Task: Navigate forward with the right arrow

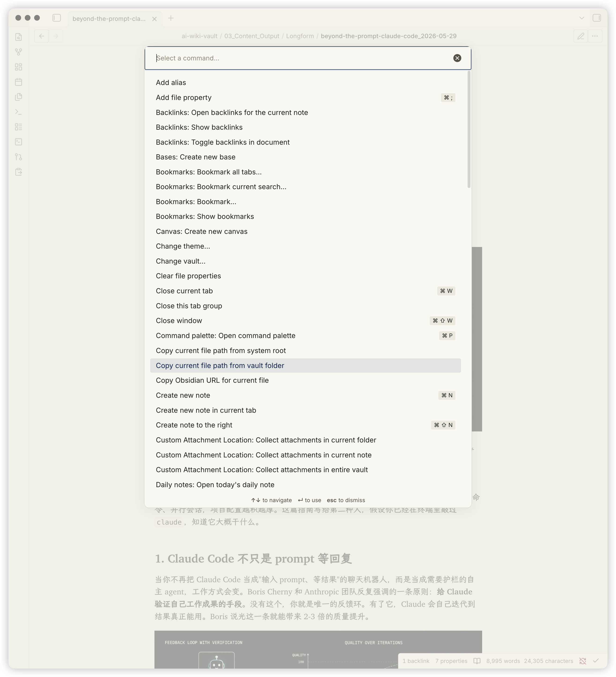Action: click(56, 36)
